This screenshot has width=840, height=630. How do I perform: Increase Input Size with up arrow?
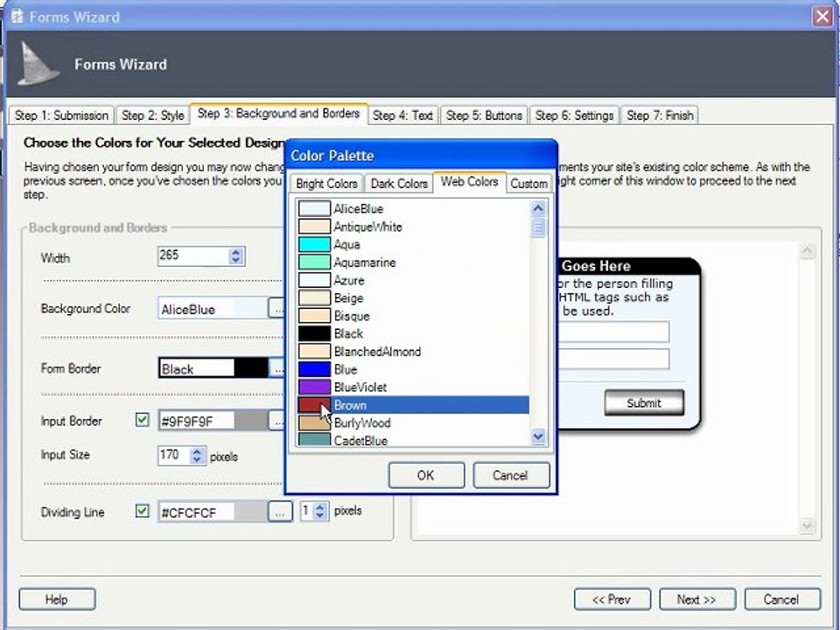pyautogui.click(x=197, y=451)
